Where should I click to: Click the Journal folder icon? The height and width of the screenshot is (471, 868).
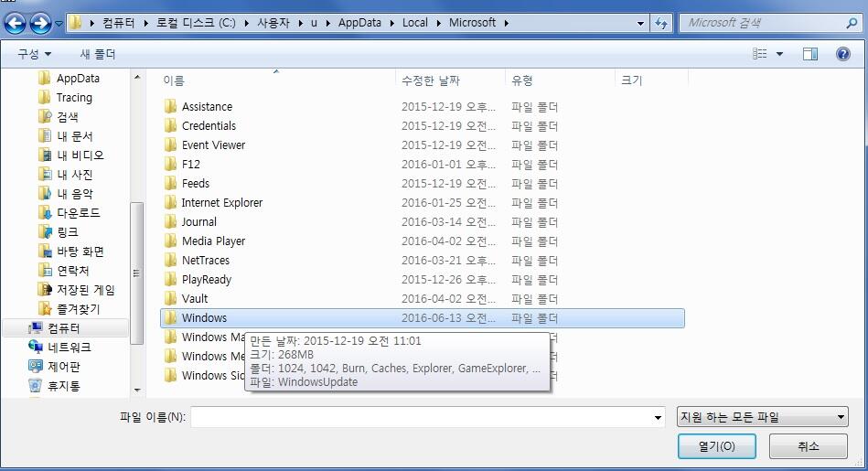click(x=171, y=222)
